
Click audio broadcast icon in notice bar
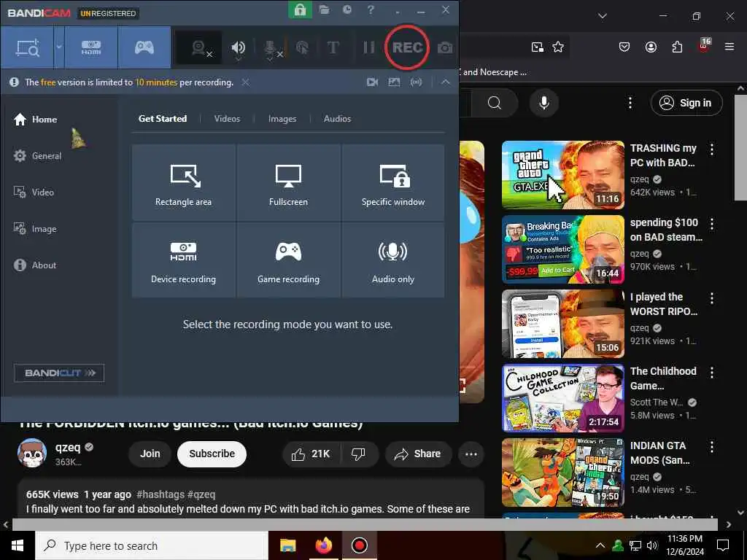click(x=417, y=82)
